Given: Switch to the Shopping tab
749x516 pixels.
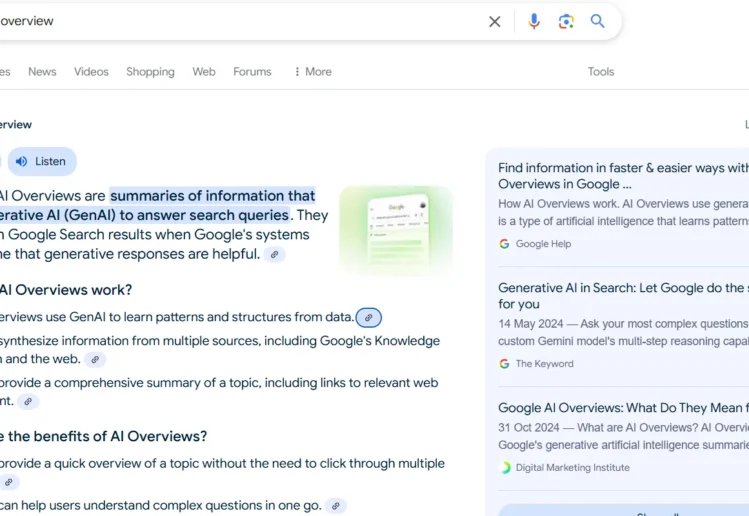Looking at the screenshot, I should pyautogui.click(x=150, y=72).
